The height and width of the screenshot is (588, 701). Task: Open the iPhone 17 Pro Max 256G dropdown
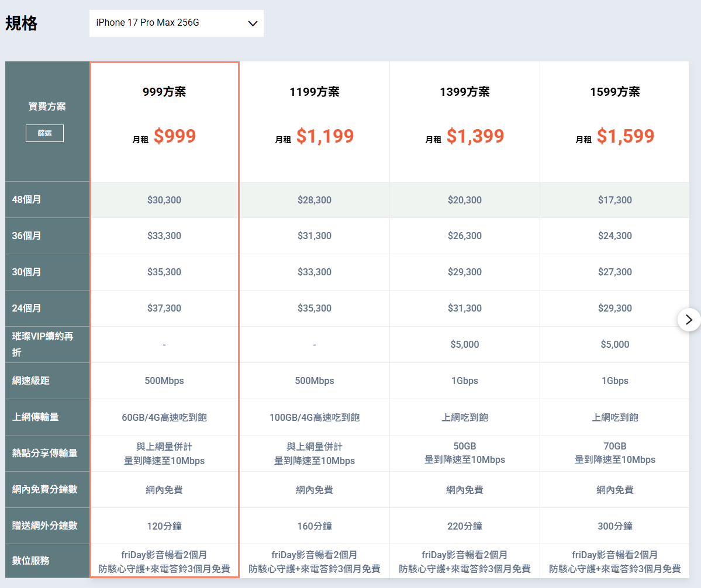tap(176, 23)
